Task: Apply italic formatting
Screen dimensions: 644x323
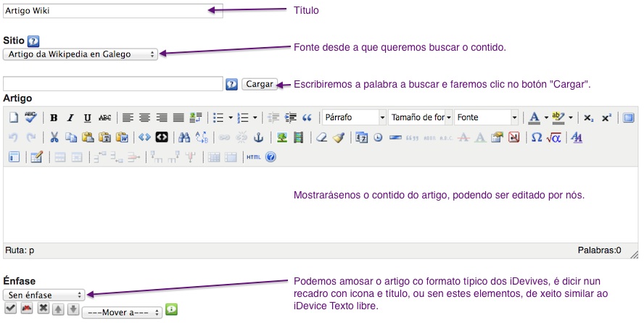Action: pos(70,118)
